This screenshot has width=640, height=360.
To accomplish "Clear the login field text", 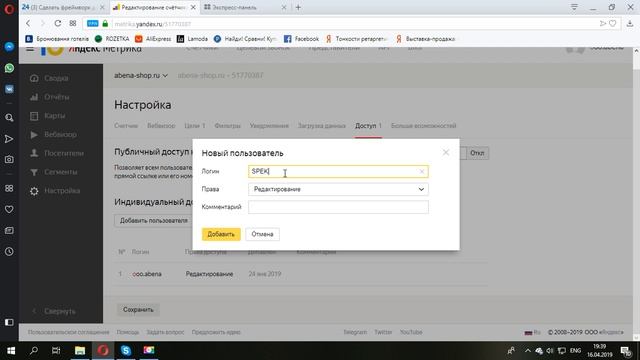I will click(x=422, y=171).
